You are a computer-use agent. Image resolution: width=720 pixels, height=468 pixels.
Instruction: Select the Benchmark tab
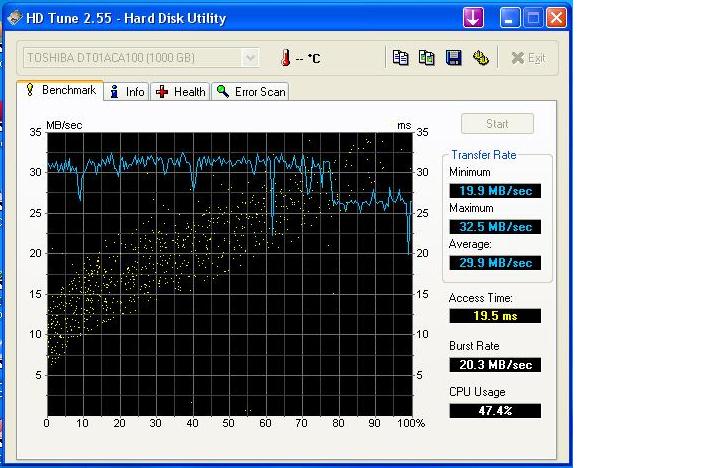(x=59, y=91)
